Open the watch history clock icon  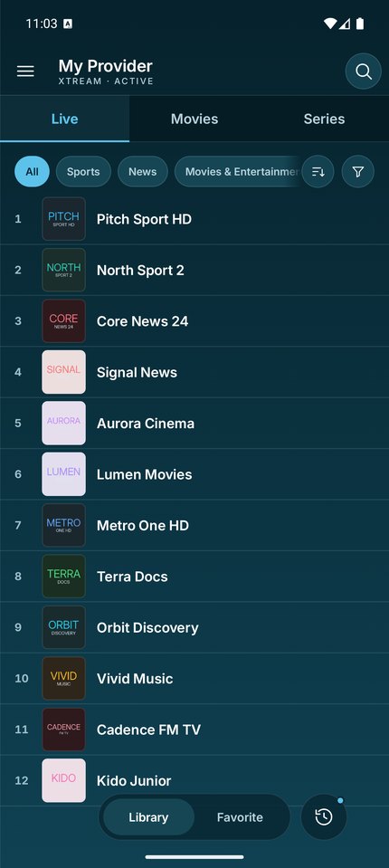tap(324, 817)
